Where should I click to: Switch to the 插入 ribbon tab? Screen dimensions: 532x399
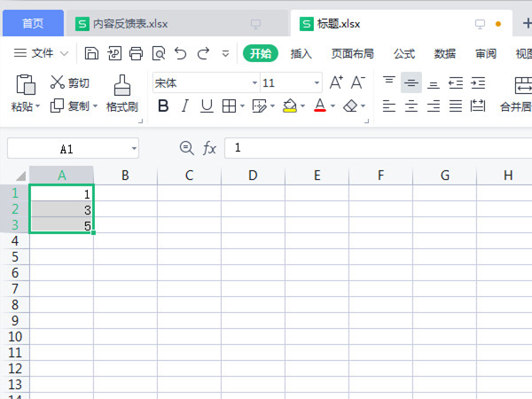coord(301,53)
